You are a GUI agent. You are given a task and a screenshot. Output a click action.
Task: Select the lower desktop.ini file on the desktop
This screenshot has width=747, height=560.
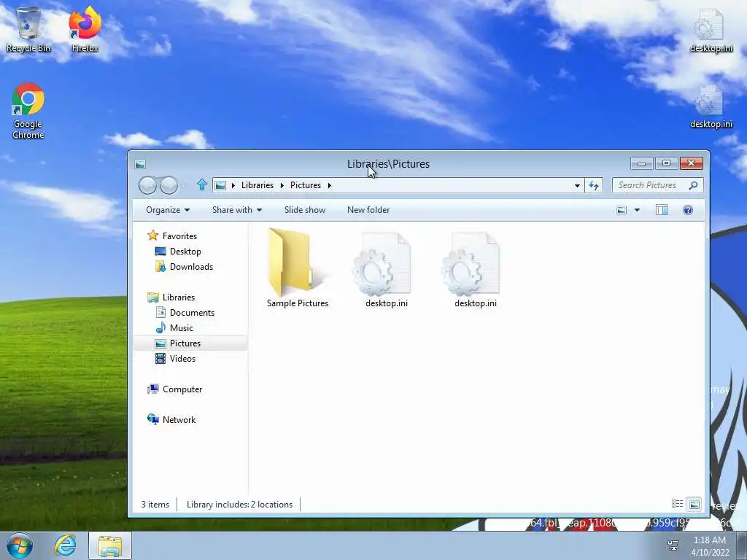(711, 106)
